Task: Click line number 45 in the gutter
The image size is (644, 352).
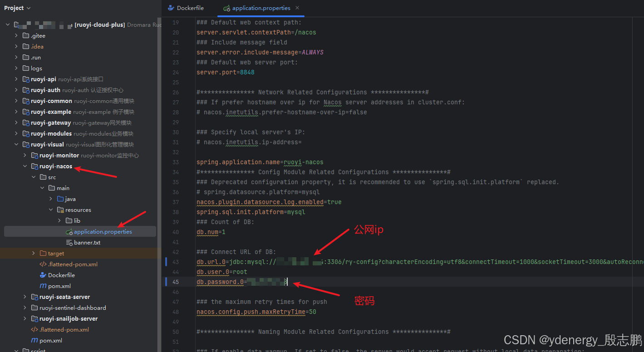Action: pyautogui.click(x=176, y=282)
